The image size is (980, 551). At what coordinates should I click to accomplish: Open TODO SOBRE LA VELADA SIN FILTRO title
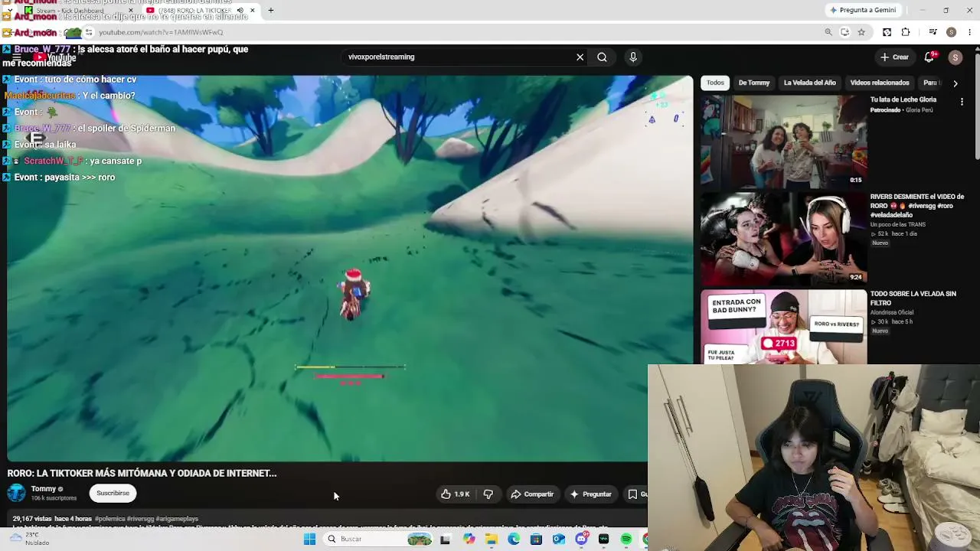click(x=913, y=298)
